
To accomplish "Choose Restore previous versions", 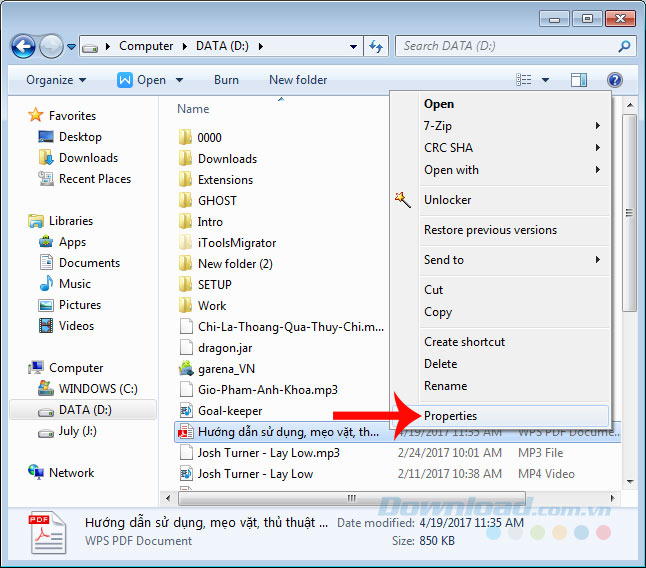I will click(490, 230).
